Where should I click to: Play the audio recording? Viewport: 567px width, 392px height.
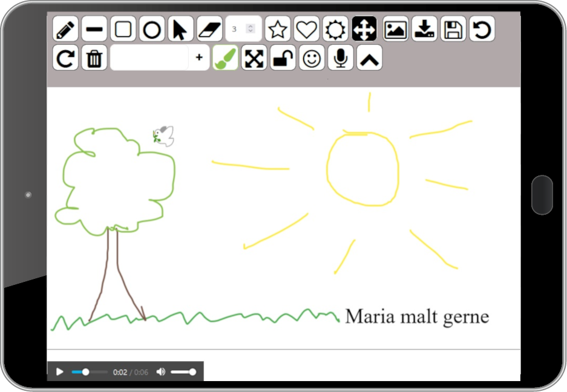[60, 372]
